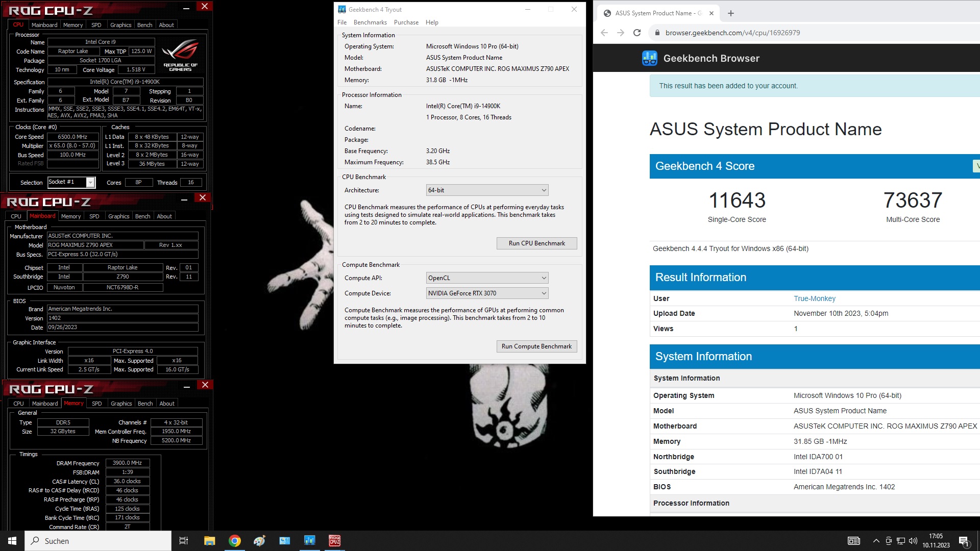Select the NB Frequency value 5200.0 MHz
The height and width of the screenshot is (551, 980).
177,440
